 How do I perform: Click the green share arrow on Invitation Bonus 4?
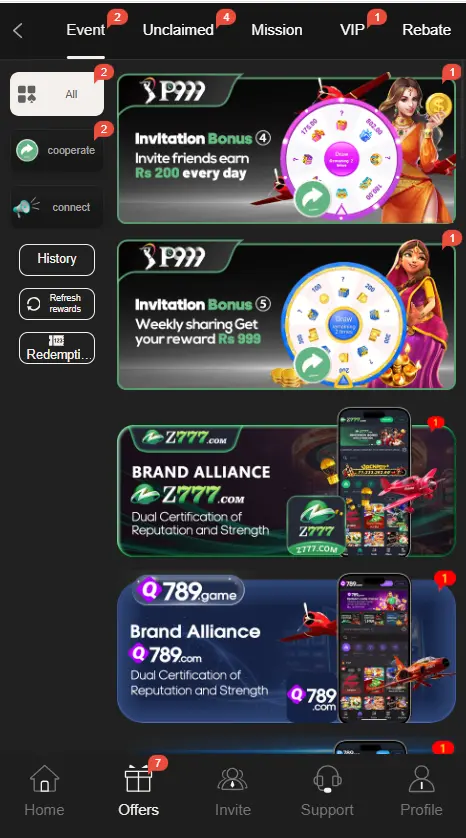313,199
